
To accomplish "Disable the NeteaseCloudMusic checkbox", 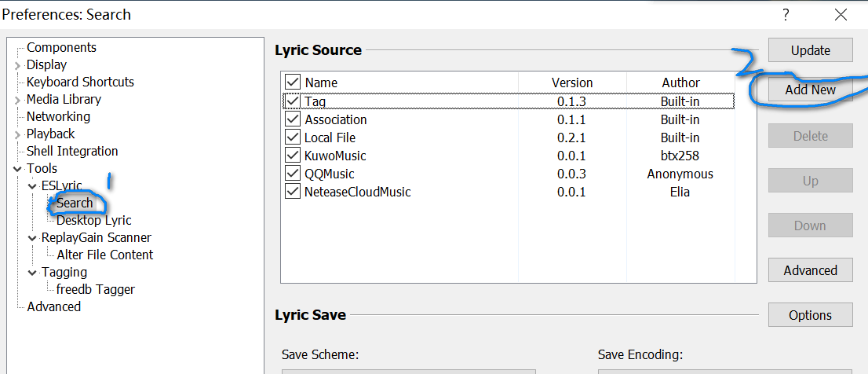I will tap(293, 192).
